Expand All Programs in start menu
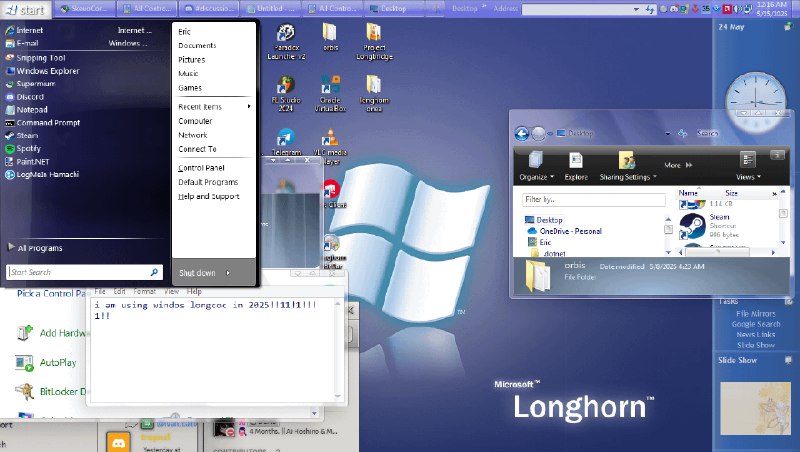Image resolution: width=800 pixels, height=452 pixels. pos(35,248)
